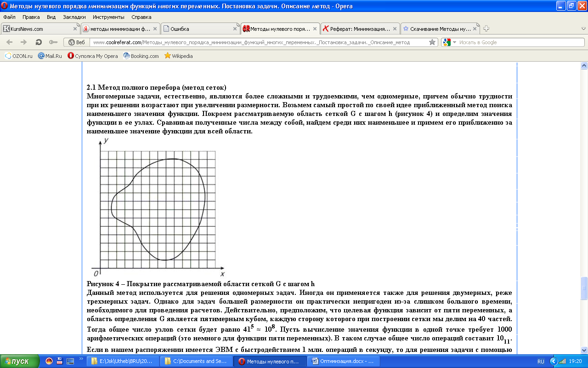Viewport: 588px width, 368px height.
Task: Open the Закладки menu
Action: [74, 17]
